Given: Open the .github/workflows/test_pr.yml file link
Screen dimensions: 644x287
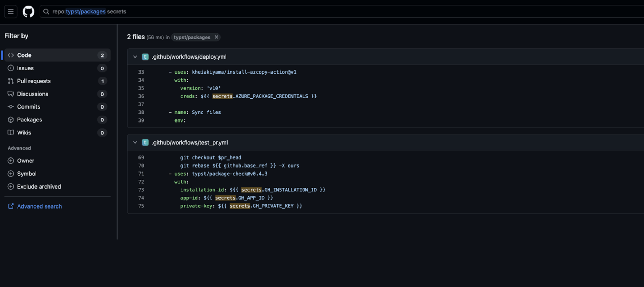Looking at the screenshot, I should coord(190,142).
